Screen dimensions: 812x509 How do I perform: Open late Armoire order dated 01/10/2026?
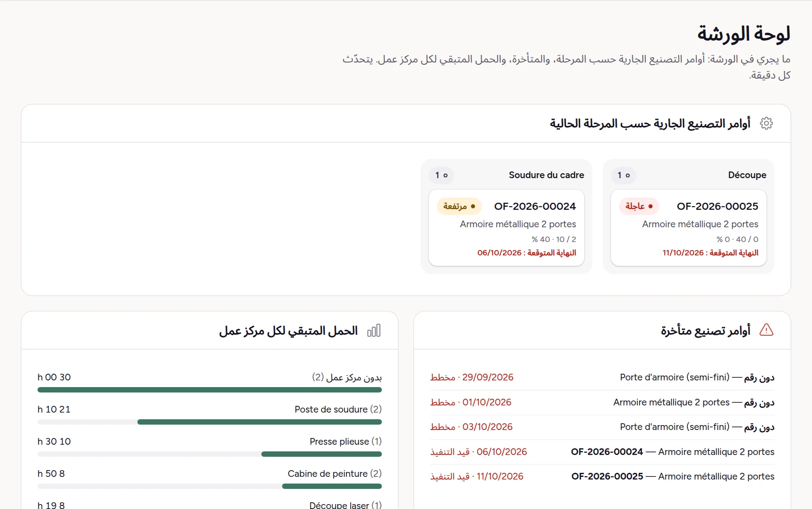pyautogui.click(x=602, y=403)
